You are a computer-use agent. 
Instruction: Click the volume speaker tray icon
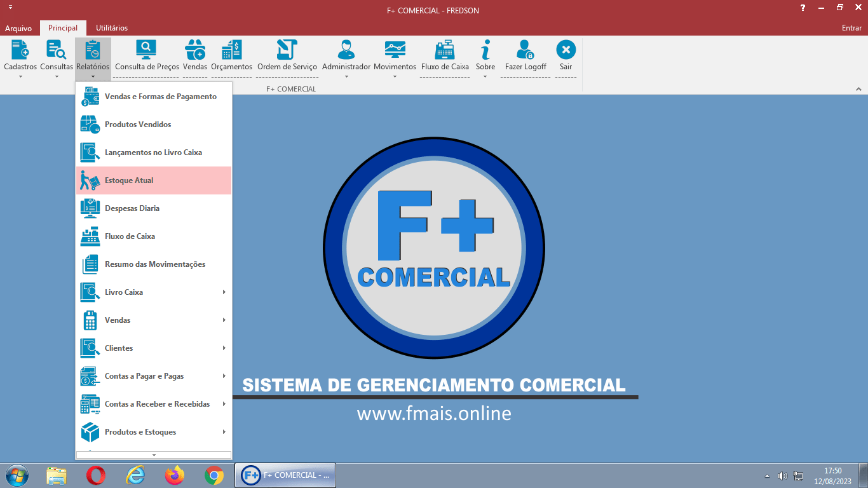click(x=783, y=475)
